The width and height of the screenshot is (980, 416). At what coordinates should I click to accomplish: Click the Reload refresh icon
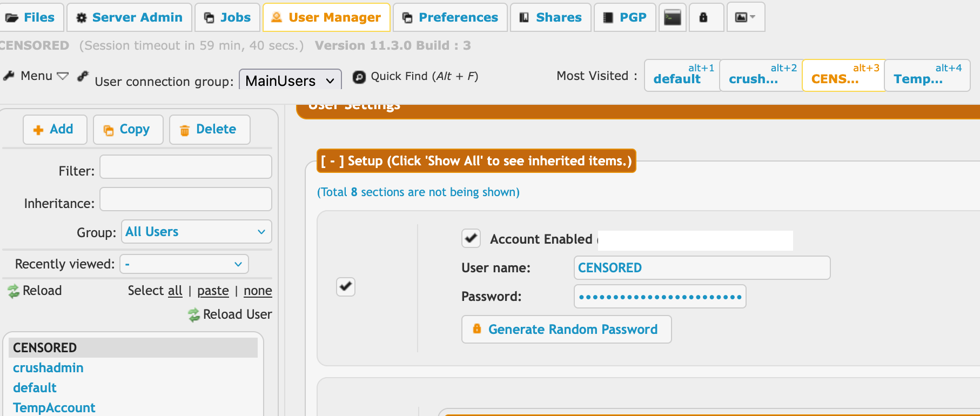click(14, 291)
